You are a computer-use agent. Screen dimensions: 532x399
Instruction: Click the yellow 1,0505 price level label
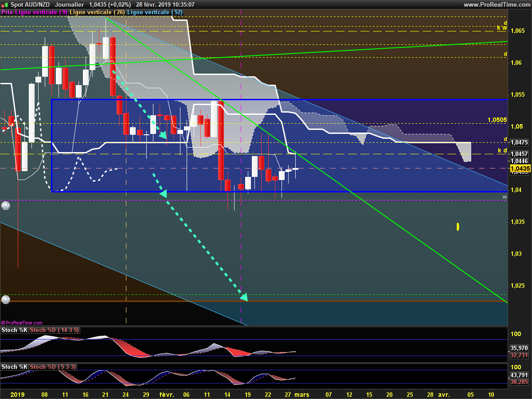[x=497, y=120]
